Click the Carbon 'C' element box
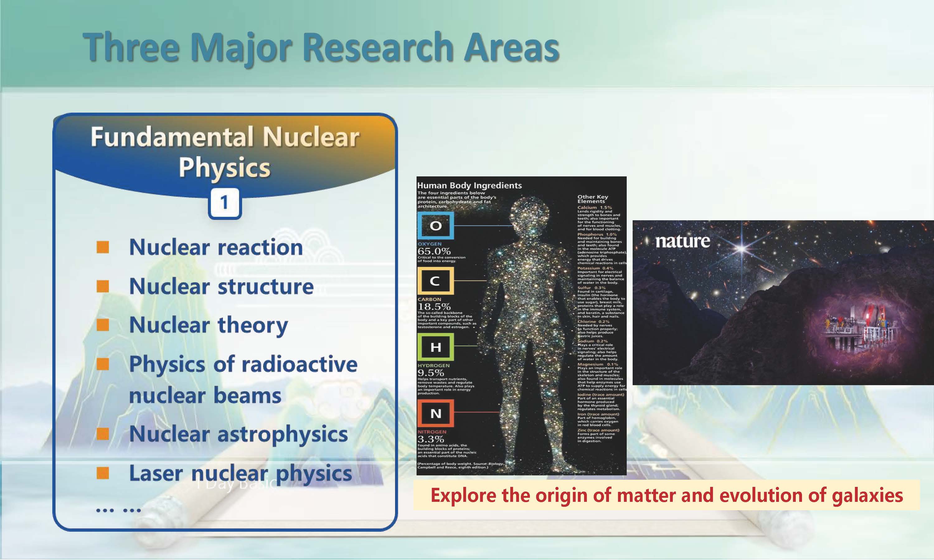The image size is (934, 560). point(436,281)
